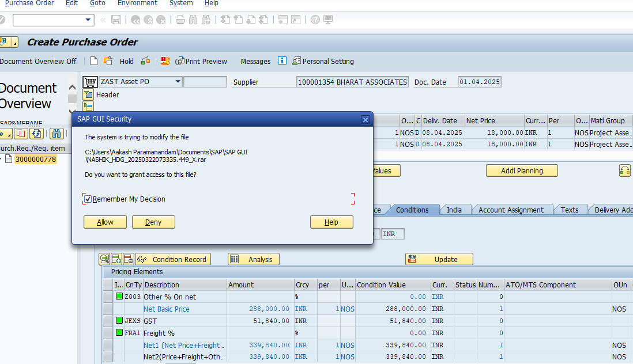
Task: Click the Deny button
Action: point(153,222)
